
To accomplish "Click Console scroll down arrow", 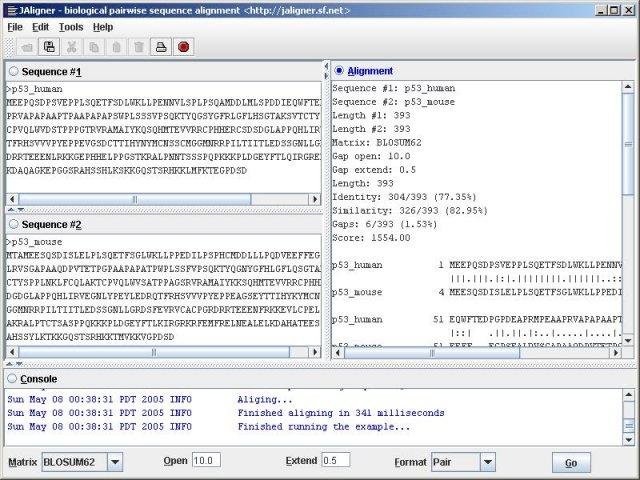I will [628, 440].
